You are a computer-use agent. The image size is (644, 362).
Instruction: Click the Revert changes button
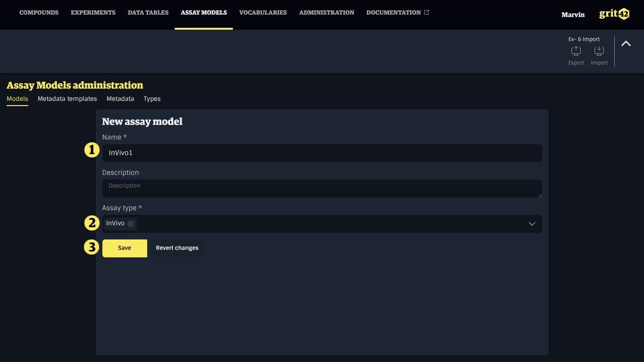point(177,248)
